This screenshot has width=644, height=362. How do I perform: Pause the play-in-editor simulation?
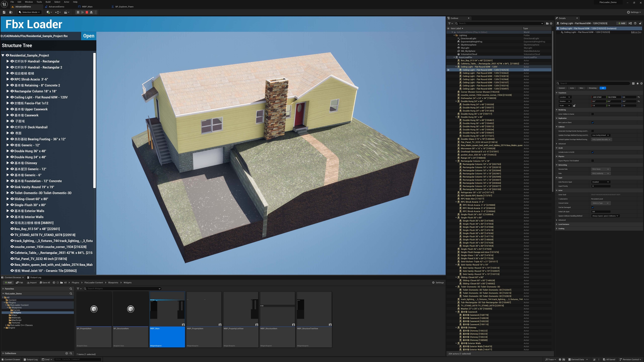coord(78,12)
